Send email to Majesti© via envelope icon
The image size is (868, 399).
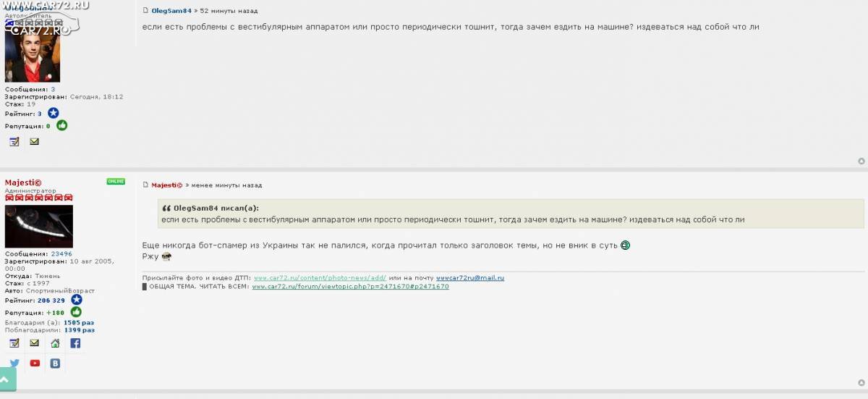point(34,343)
